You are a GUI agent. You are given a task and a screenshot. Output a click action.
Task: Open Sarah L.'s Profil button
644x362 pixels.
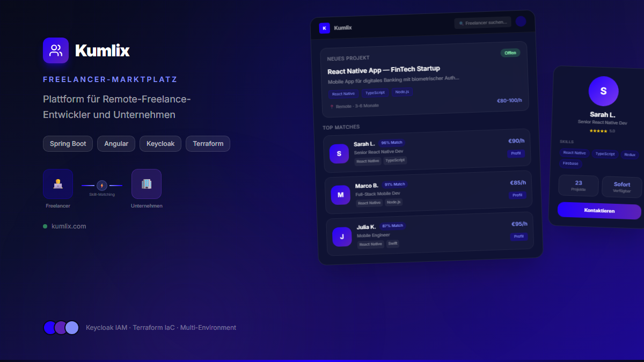point(516,153)
